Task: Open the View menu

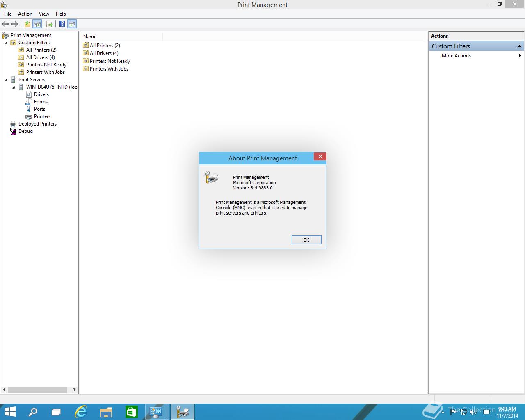Action: [44, 14]
